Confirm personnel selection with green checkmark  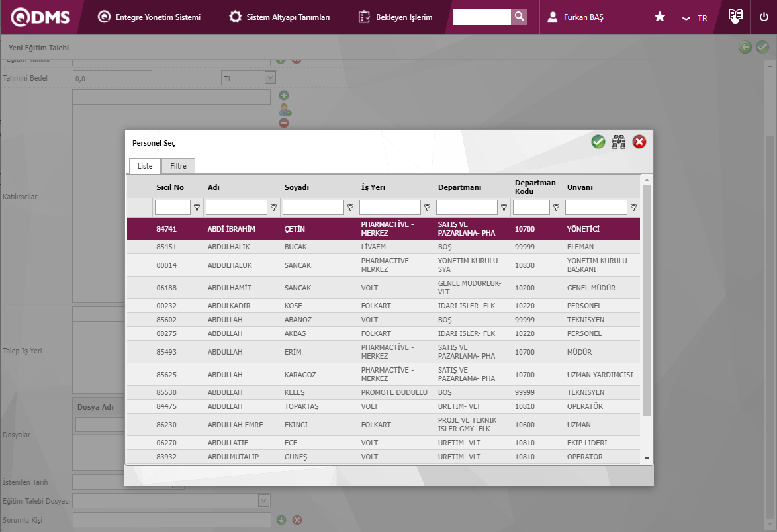[x=598, y=142]
